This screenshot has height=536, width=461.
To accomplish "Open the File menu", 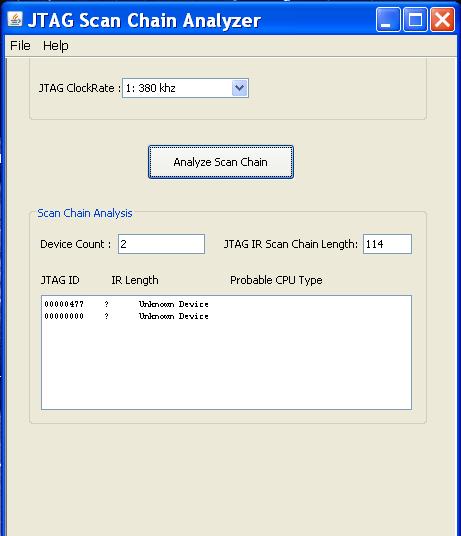I will point(20,46).
